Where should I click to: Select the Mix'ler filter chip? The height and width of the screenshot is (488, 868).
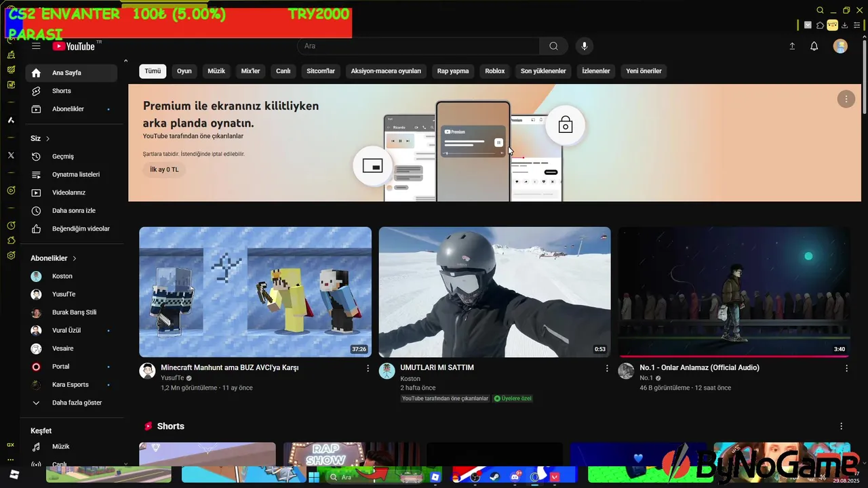[x=251, y=71]
